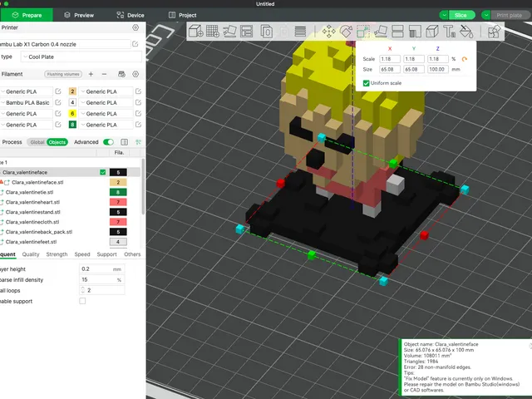Select the Color painting bucket tool
This screenshot has width=532, height=399.
click(x=466, y=32)
